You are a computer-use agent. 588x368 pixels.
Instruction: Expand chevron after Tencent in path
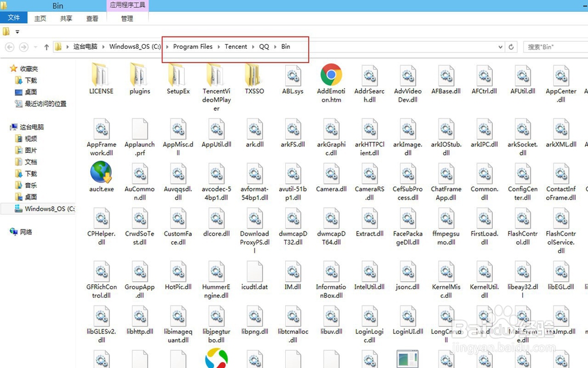[253, 47]
